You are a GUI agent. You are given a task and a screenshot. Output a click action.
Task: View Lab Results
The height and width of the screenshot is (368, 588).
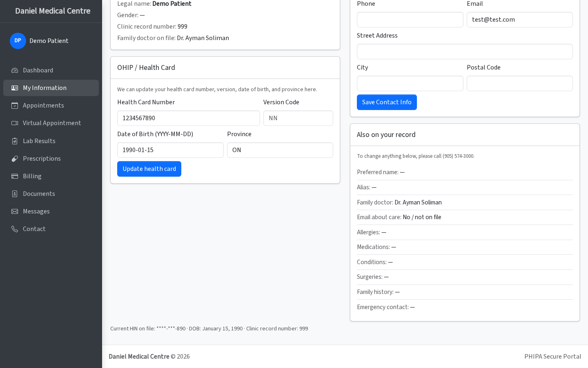tap(51, 141)
